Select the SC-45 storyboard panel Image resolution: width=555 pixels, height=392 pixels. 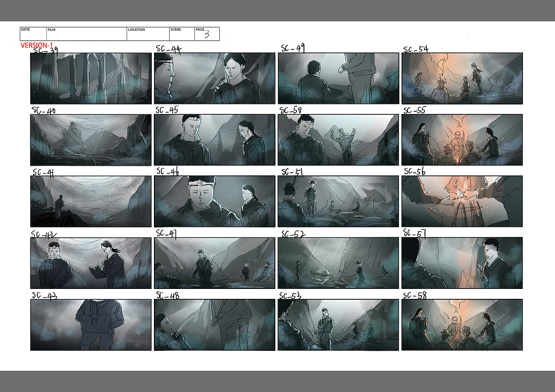pyautogui.click(x=215, y=140)
